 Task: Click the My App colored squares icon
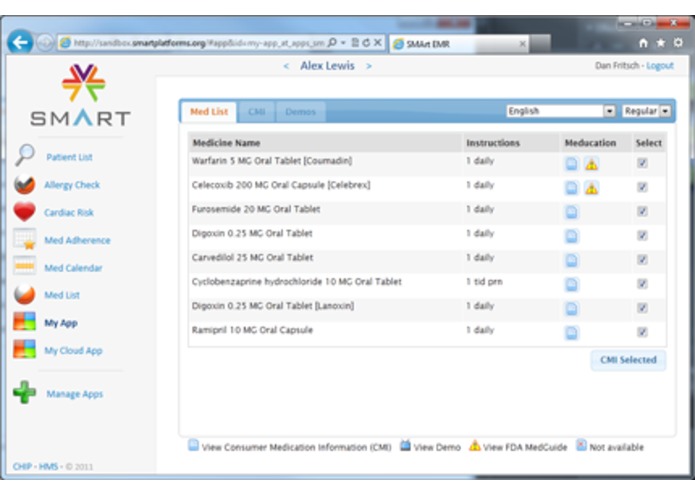[24, 322]
